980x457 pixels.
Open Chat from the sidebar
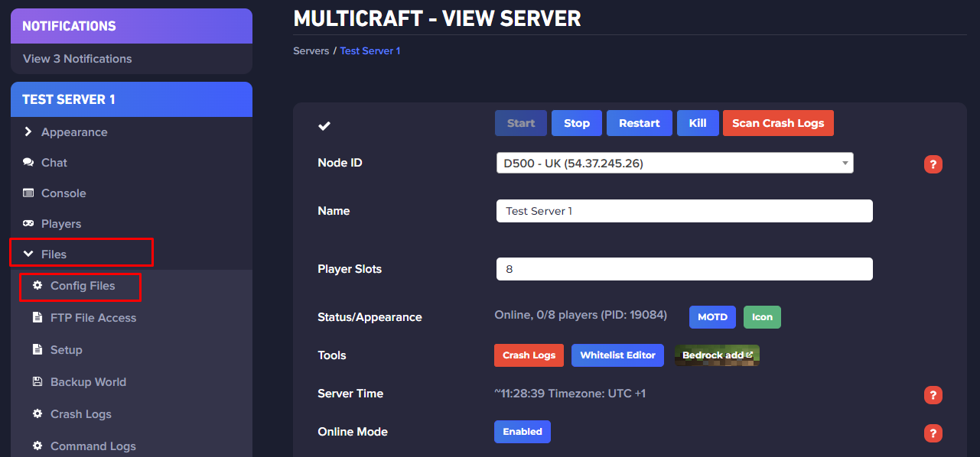54,163
